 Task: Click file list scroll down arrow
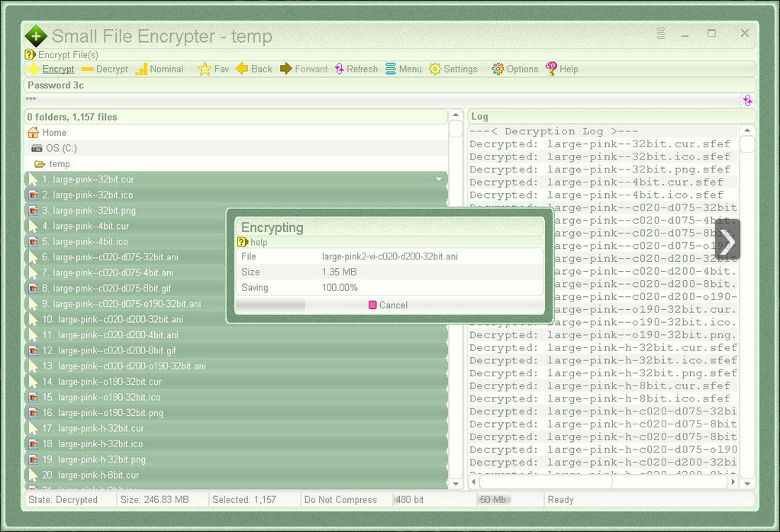(x=456, y=484)
